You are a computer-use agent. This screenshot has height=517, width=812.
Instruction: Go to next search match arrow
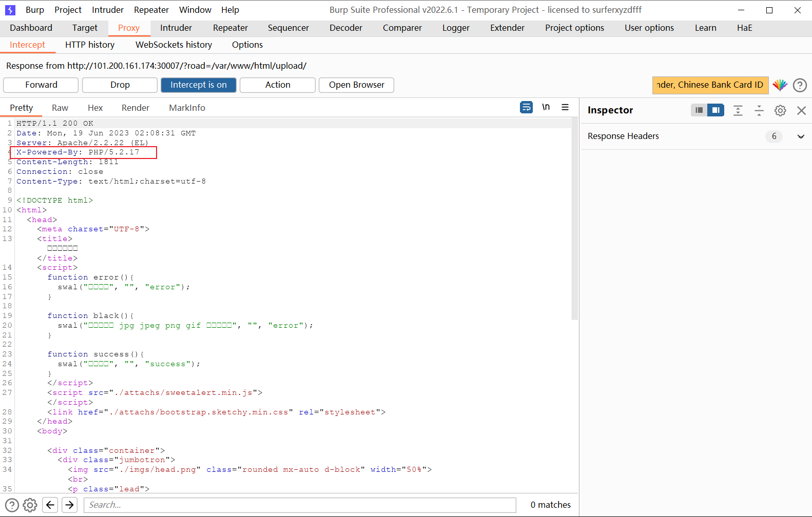tap(69, 505)
